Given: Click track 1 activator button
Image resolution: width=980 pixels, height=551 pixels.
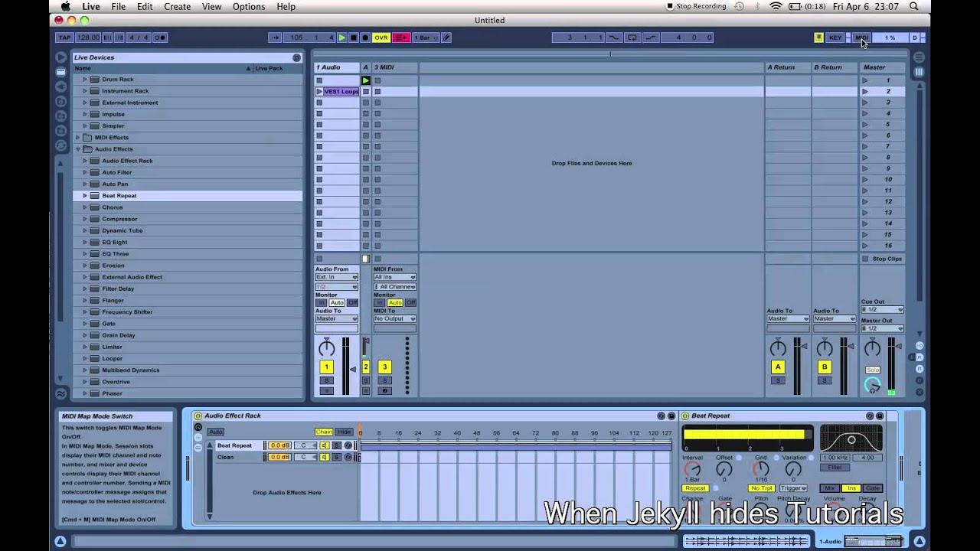Looking at the screenshot, I should tap(326, 367).
